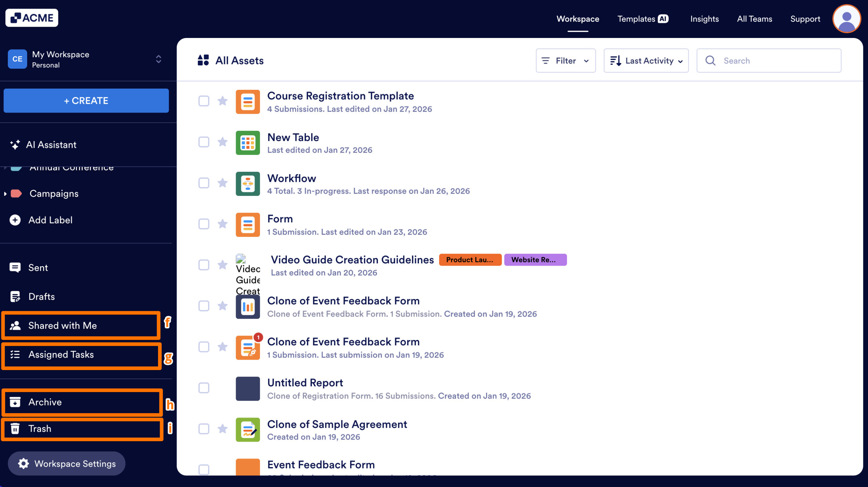Star the Course Registration Template
Screen dimensions: 868x487
pos(222,101)
